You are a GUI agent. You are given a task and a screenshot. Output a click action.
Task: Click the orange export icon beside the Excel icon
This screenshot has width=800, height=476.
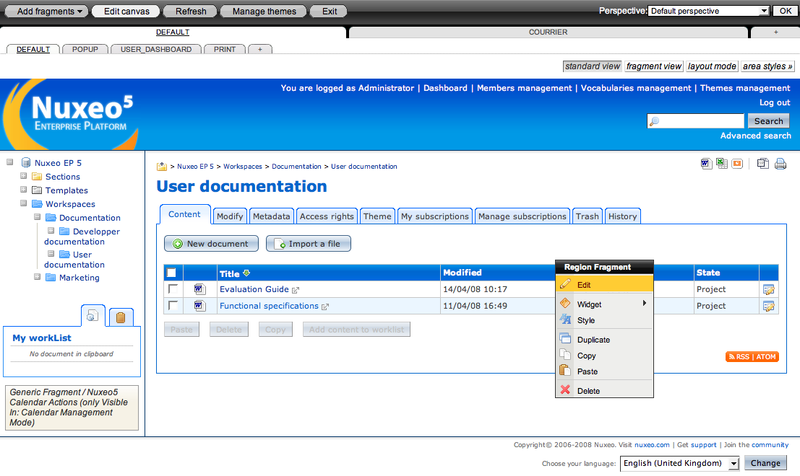click(737, 164)
